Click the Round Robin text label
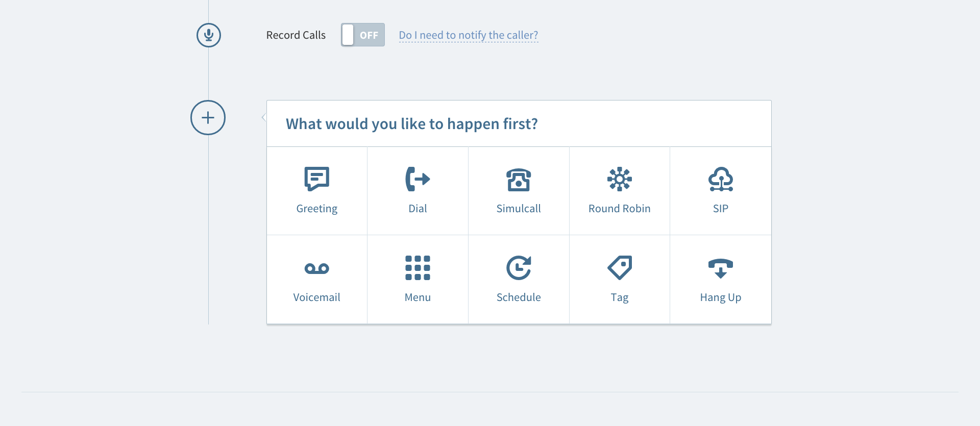 619,209
